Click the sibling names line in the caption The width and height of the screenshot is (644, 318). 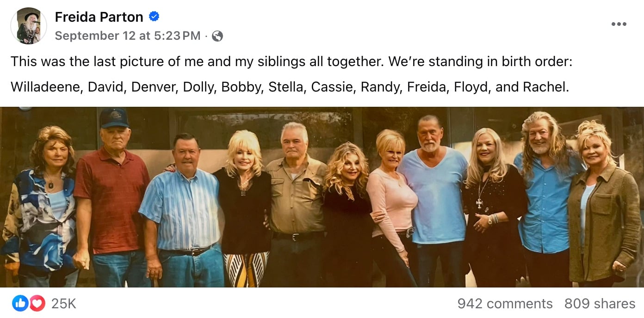[x=290, y=87]
